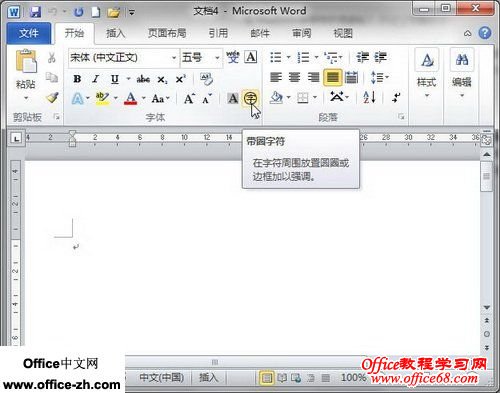This screenshot has height=393, width=500.
Task: Click the Center alignment icon
Action: 294,77
